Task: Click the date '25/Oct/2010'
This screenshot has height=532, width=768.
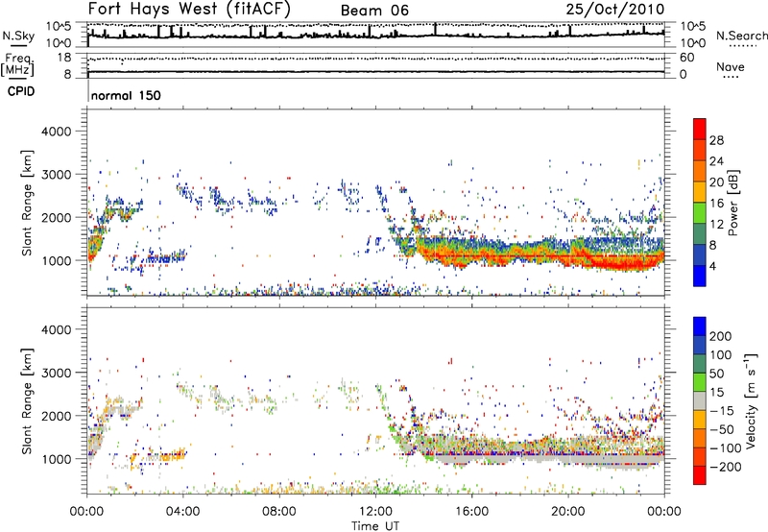Action: (x=615, y=10)
